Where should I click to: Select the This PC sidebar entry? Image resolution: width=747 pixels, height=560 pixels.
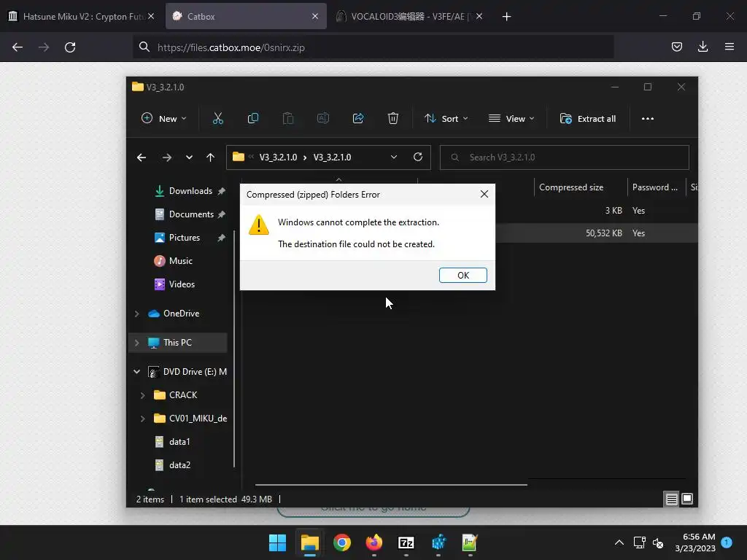tap(177, 343)
